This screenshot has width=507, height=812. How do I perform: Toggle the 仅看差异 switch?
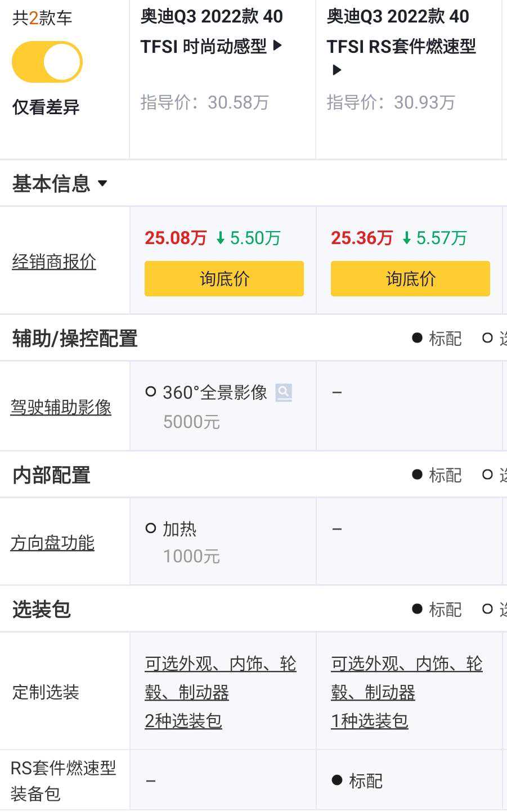point(47,62)
